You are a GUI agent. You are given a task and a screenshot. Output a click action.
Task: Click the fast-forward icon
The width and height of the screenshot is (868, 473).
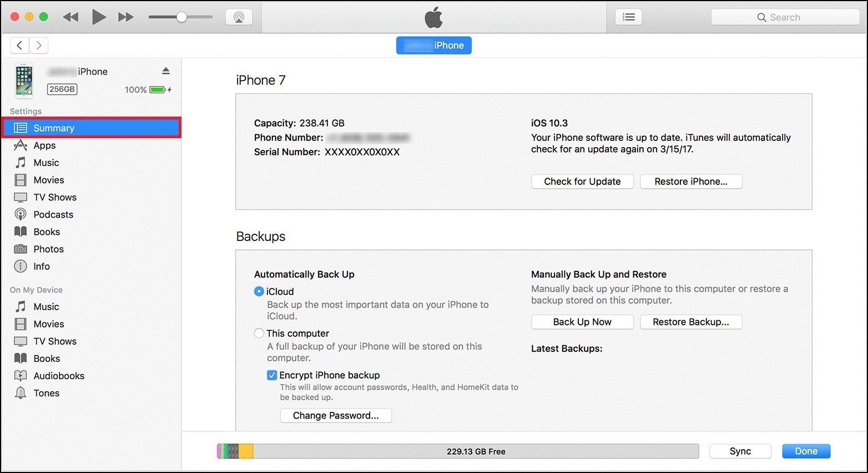tap(126, 17)
